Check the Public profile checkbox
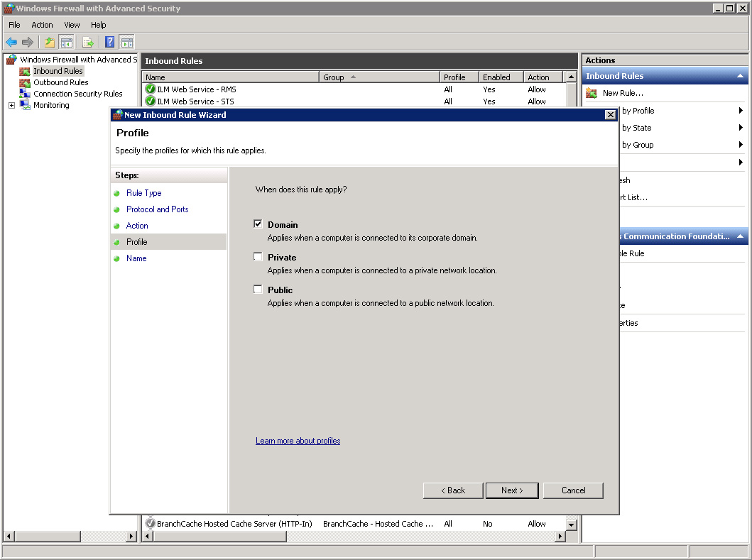Viewport: 752px width, 560px height. (x=258, y=289)
